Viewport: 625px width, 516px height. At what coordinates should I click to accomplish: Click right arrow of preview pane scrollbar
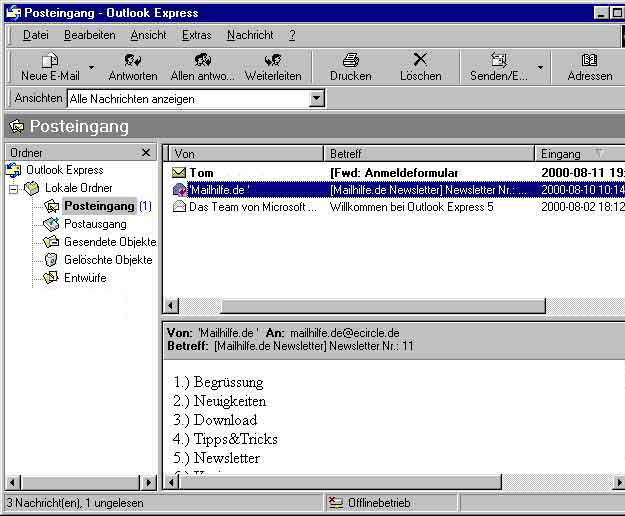pos(618,483)
